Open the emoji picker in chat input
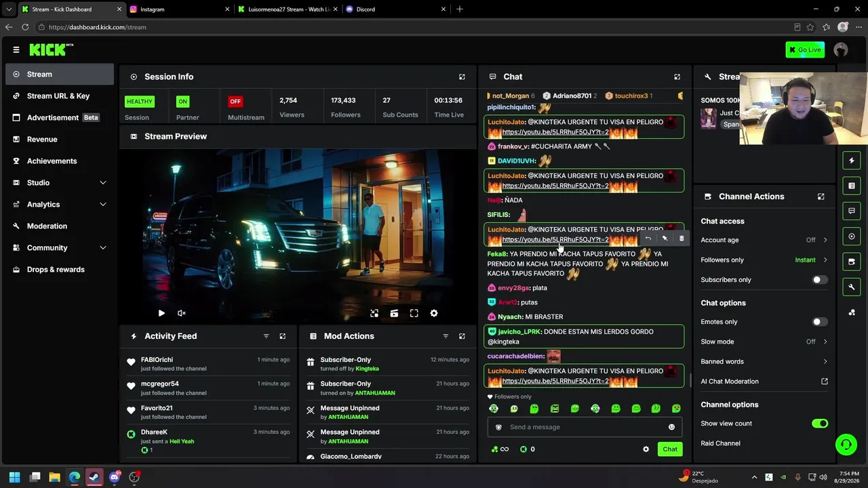Screen dimensions: 868x488 coord(671,427)
